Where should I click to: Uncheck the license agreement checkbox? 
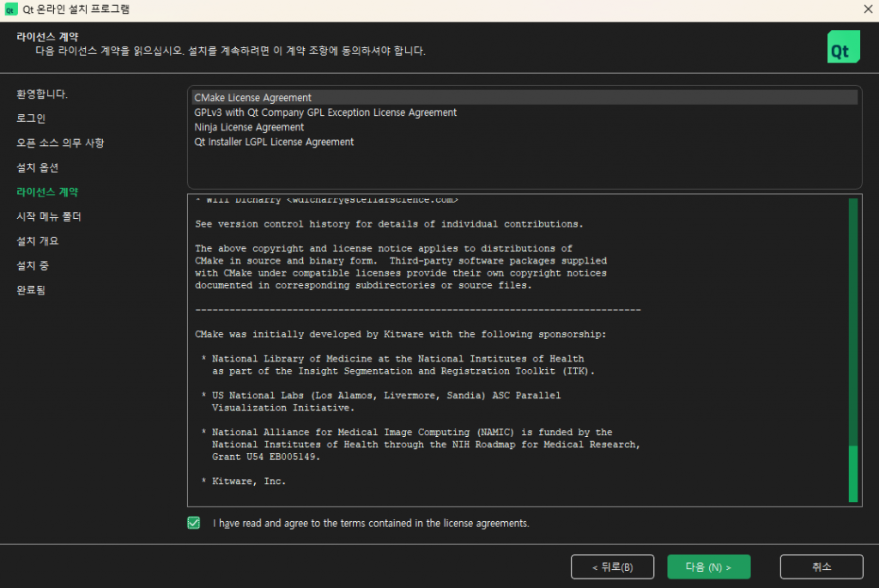coord(194,523)
